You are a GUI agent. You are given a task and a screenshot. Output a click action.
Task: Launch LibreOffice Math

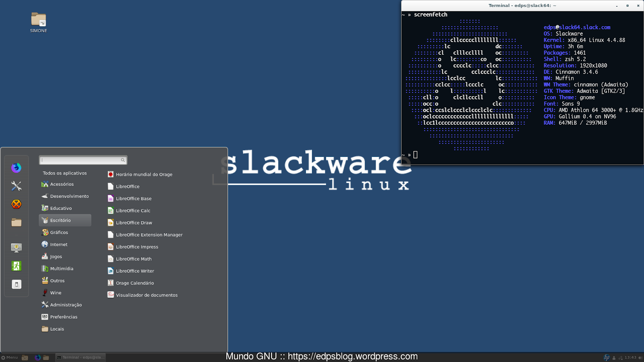pos(130,259)
